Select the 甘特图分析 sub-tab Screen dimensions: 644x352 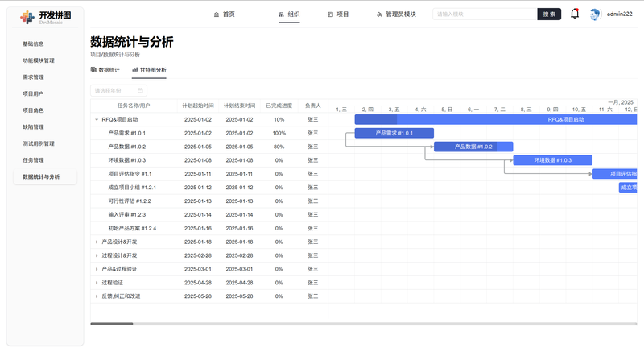(149, 70)
